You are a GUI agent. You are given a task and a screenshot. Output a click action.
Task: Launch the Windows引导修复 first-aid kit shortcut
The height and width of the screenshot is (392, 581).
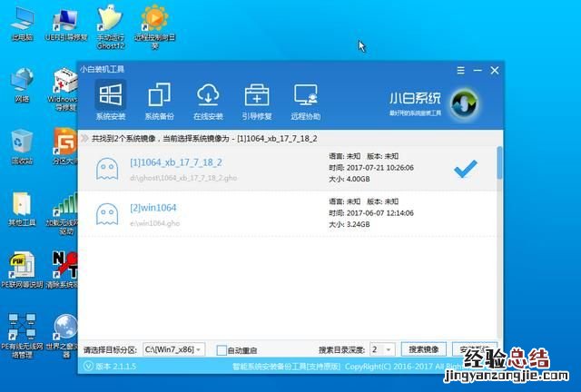[64, 89]
